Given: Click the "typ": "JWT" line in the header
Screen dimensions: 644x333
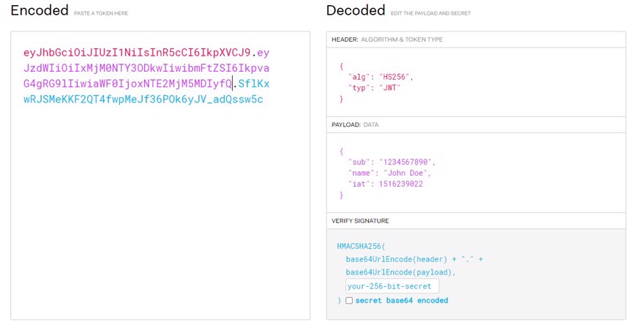Looking at the screenshot, I should (x=374, y=88).
